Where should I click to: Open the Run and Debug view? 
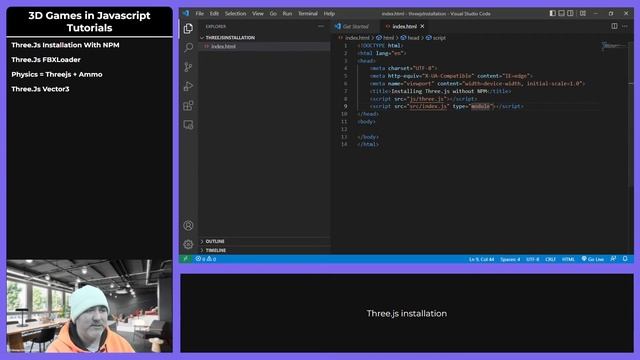(x=188, y=86)
